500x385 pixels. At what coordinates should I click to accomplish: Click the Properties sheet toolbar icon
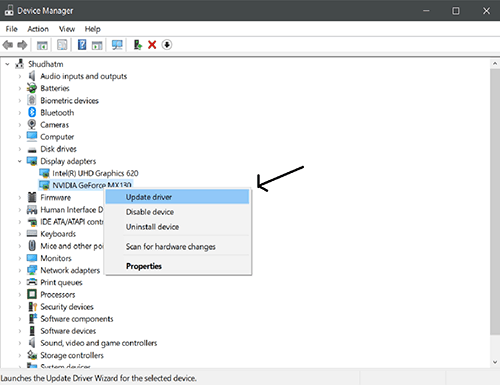click(62, 45)
